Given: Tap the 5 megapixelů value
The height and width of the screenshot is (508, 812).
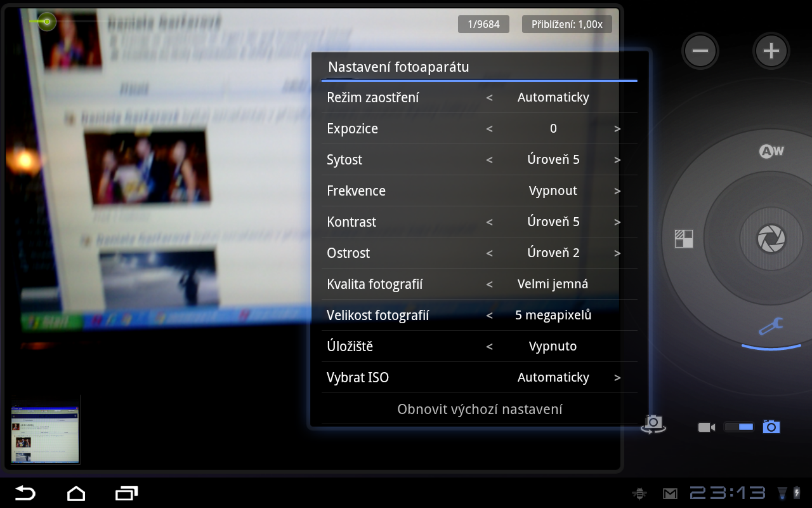Looking at the screenshot, I should (553, 316).
